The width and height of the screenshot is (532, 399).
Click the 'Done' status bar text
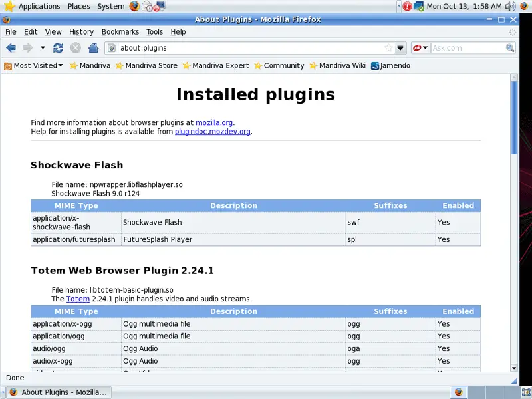[15, 378]
